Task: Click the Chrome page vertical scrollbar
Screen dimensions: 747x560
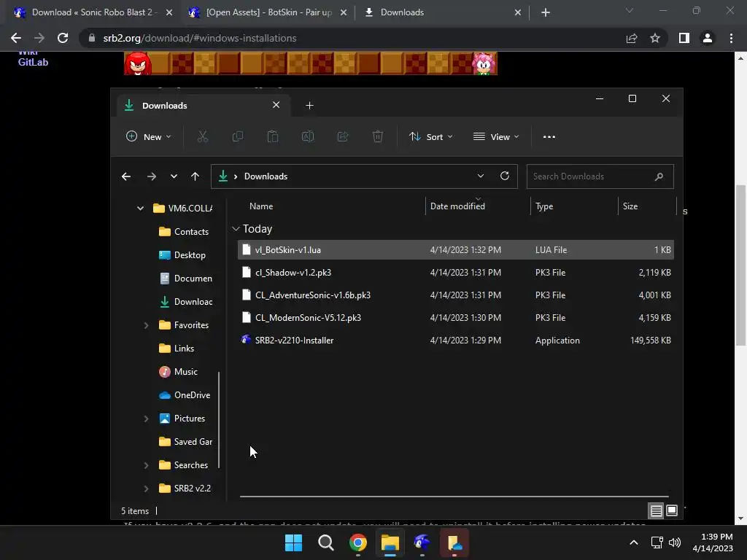Action: coord(740,264)
